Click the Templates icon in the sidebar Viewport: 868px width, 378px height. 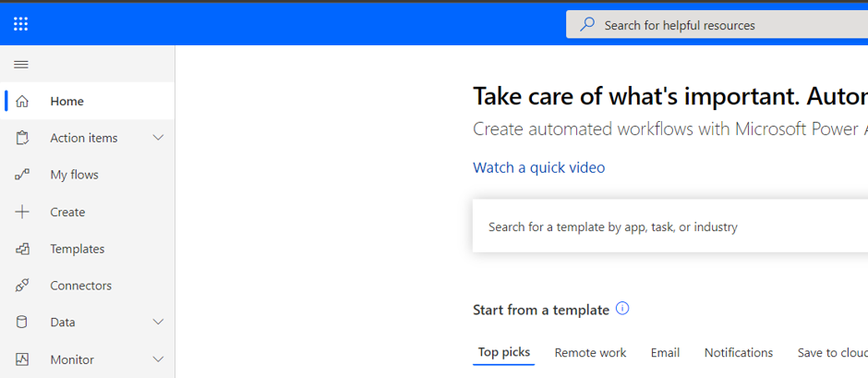[21, 250]
